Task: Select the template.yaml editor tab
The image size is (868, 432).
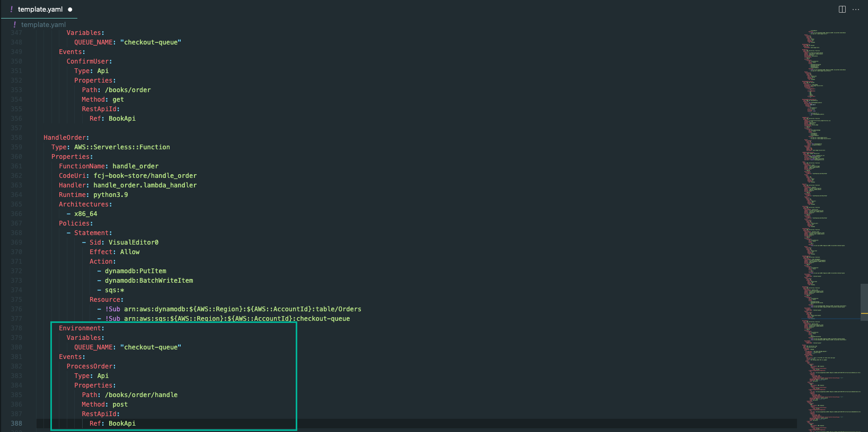Action: (x=40, y=10)
